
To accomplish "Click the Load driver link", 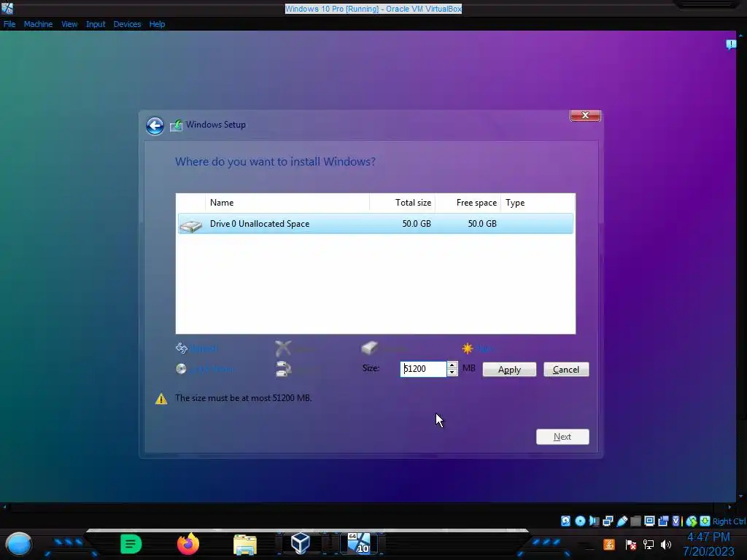I will coord(212,369).
